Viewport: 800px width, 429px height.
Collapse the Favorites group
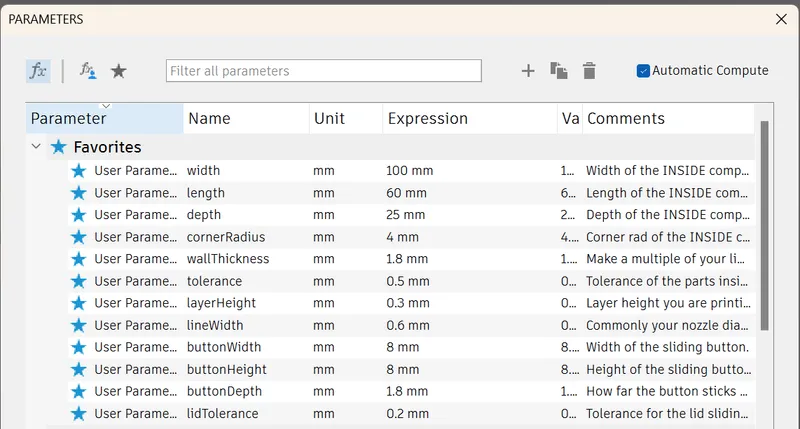[x=36, y=146]
